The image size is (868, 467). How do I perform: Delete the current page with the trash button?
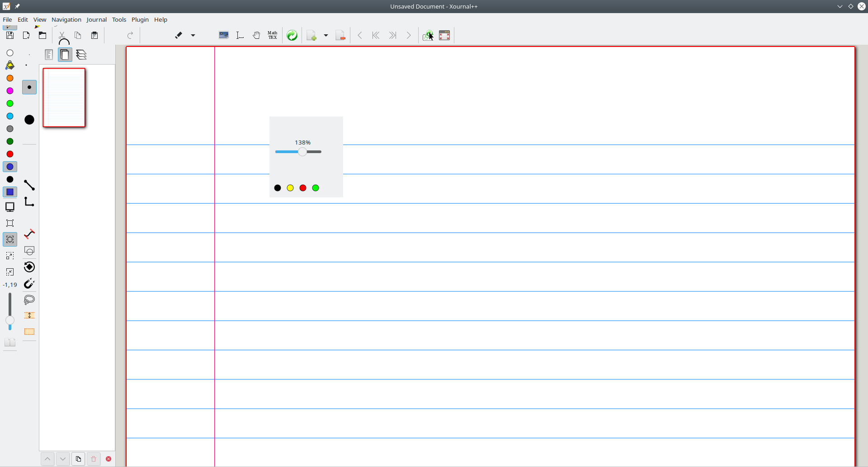click(94, 459)
